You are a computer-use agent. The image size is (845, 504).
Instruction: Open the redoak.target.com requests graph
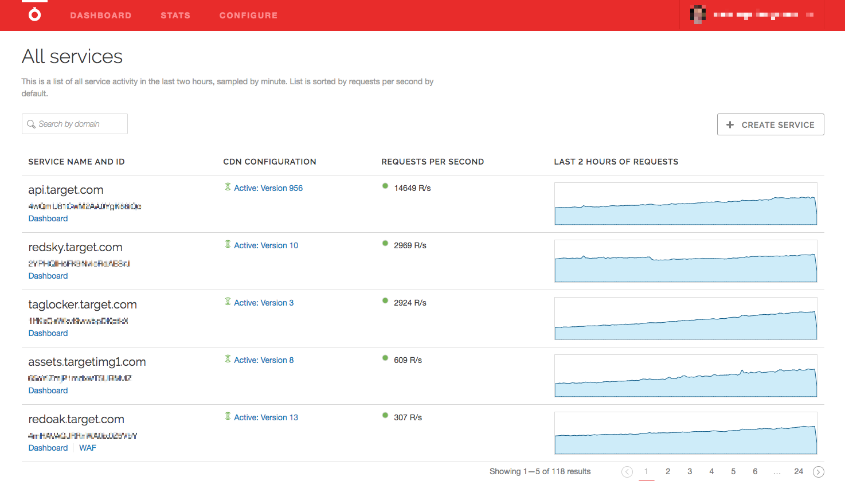686,433
